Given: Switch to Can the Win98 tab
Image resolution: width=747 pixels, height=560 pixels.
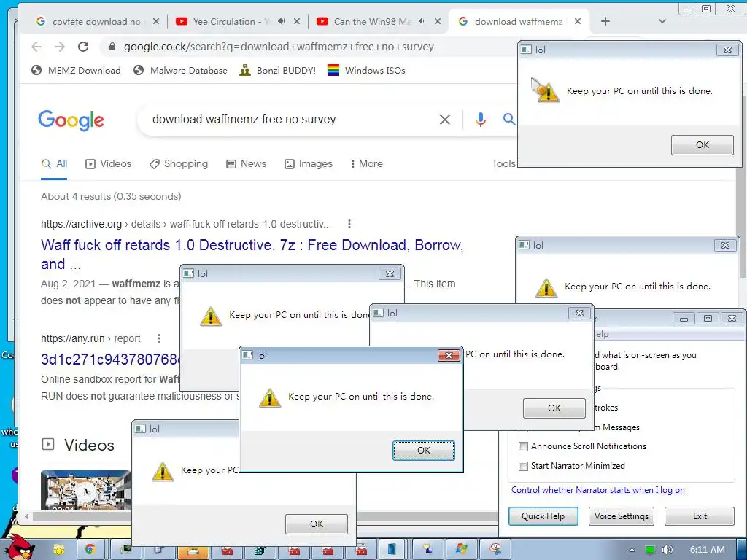Looking at the screenshot, I should click(371, 21).
